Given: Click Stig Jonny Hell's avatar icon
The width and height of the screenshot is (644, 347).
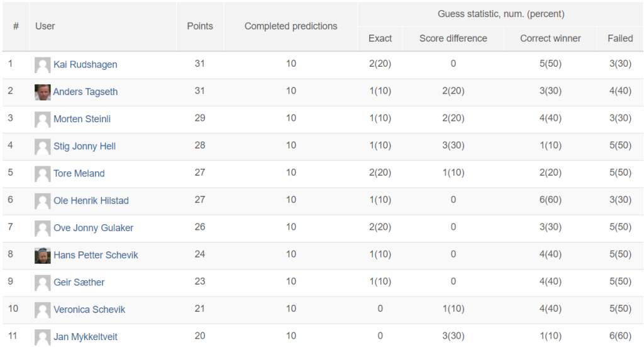Looking at the screenshot, I should pyautogui.click(x=42, y=146).
